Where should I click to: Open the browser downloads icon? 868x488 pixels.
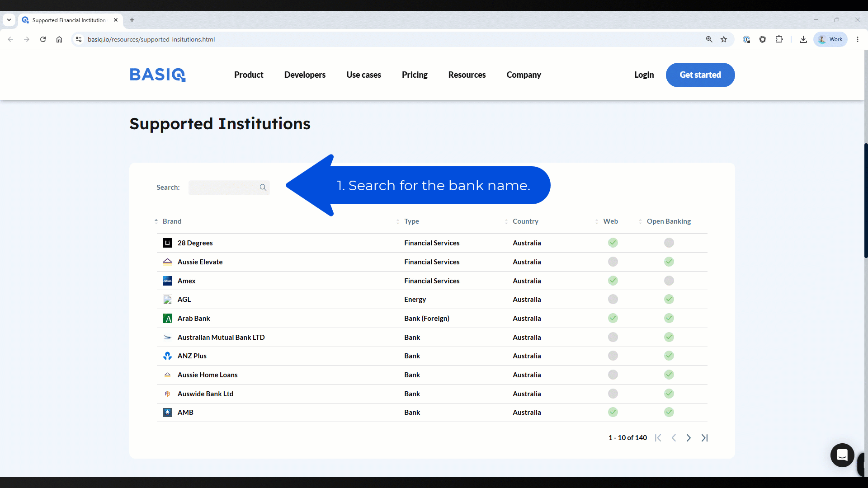click(x=803, y=39)
